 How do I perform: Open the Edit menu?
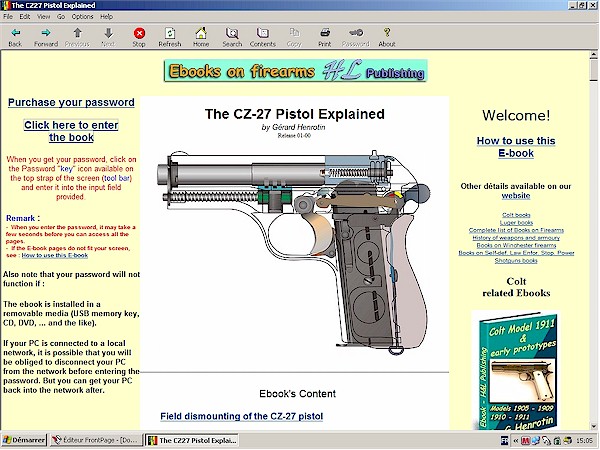(x=25, y=16)
